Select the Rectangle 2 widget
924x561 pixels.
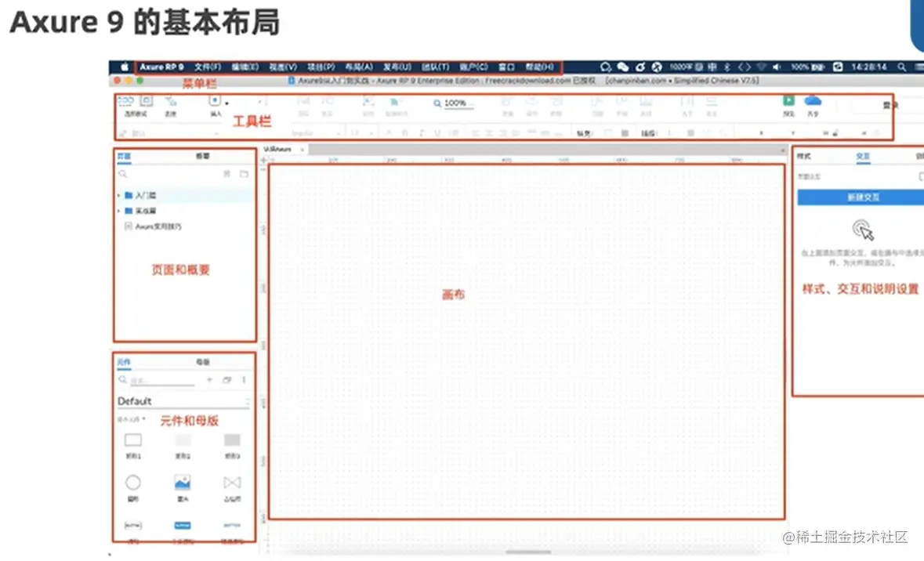click(x=183, y=446)
